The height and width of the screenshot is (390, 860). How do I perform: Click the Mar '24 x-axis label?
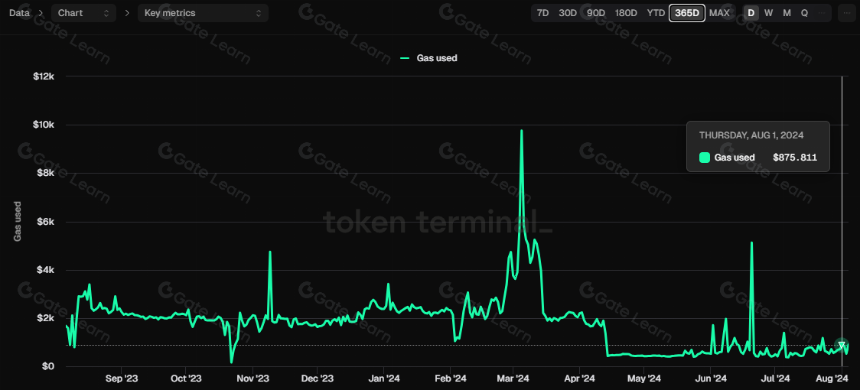pos(513,378)
